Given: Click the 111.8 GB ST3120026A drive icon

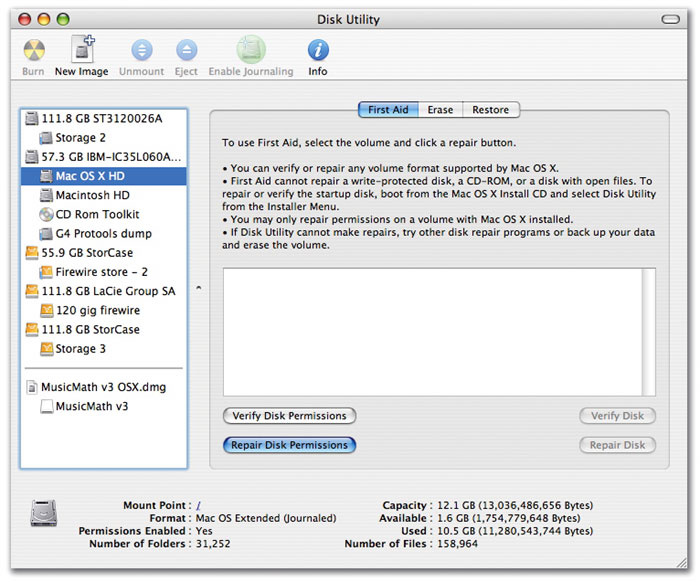Looking at the screenshot, I should [x=32, y=119].
